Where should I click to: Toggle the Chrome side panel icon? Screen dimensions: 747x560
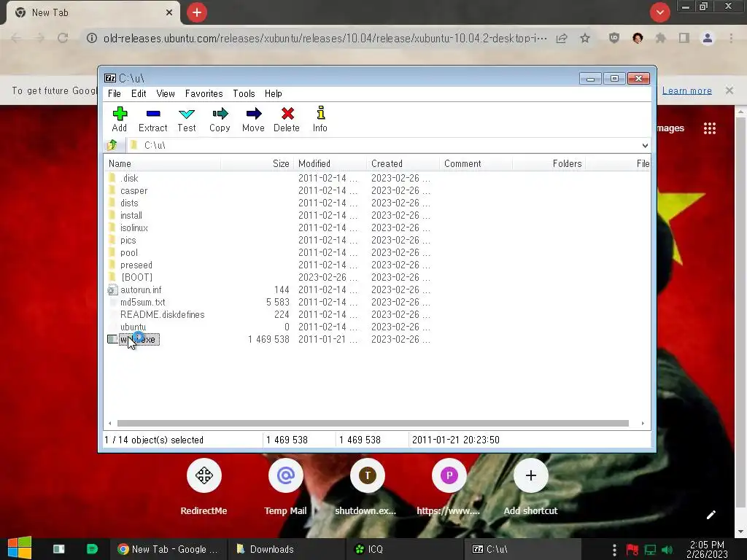click(x=684, y=38)
